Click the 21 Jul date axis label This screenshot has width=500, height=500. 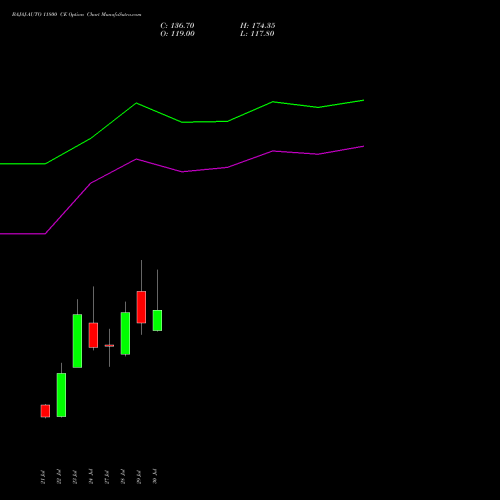tap(43, 477)
